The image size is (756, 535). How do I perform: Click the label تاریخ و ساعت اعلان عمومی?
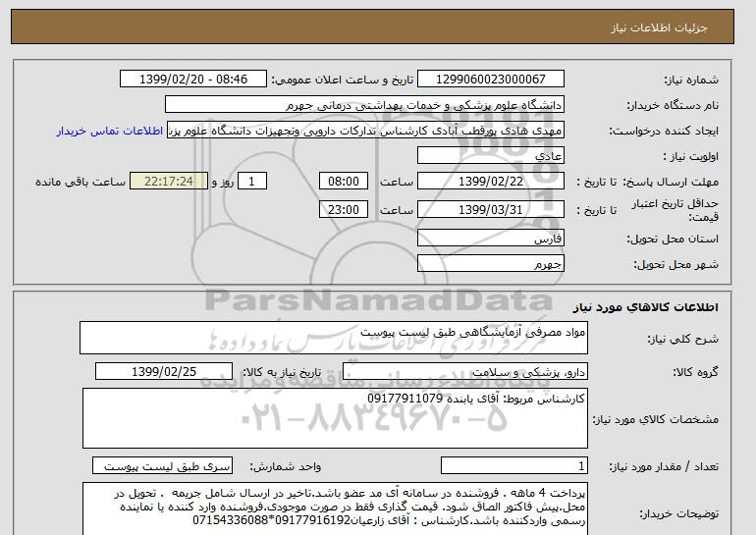click(343, 80)
